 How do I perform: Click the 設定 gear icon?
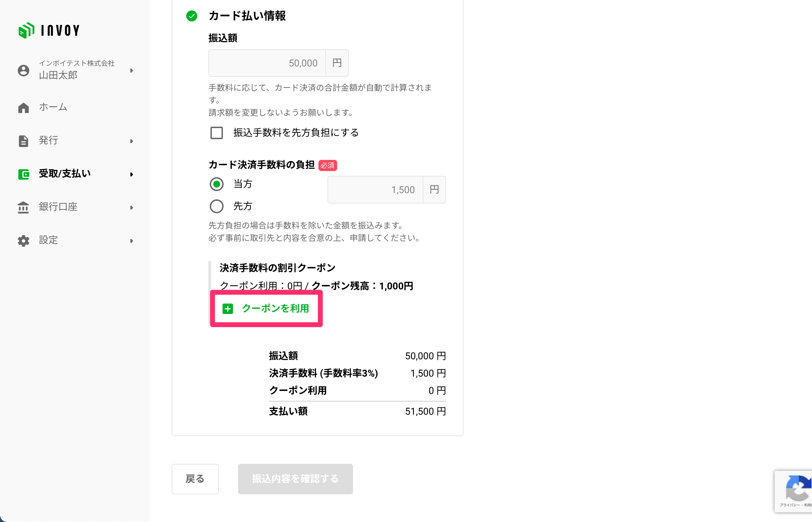pos(24,241)
